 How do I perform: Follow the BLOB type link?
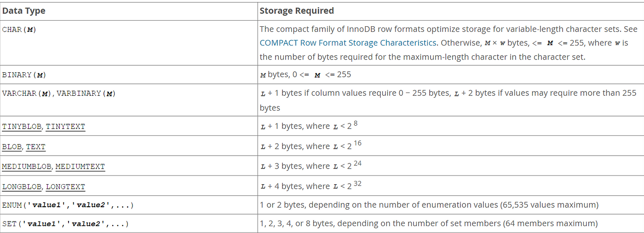click(12, 147)
